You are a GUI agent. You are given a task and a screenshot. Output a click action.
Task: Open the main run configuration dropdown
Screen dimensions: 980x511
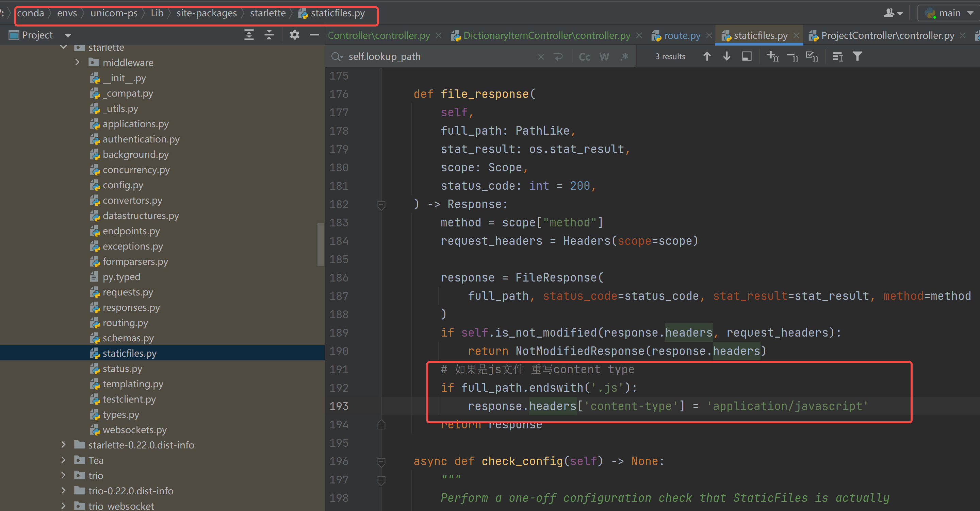(x=948, y=13)
